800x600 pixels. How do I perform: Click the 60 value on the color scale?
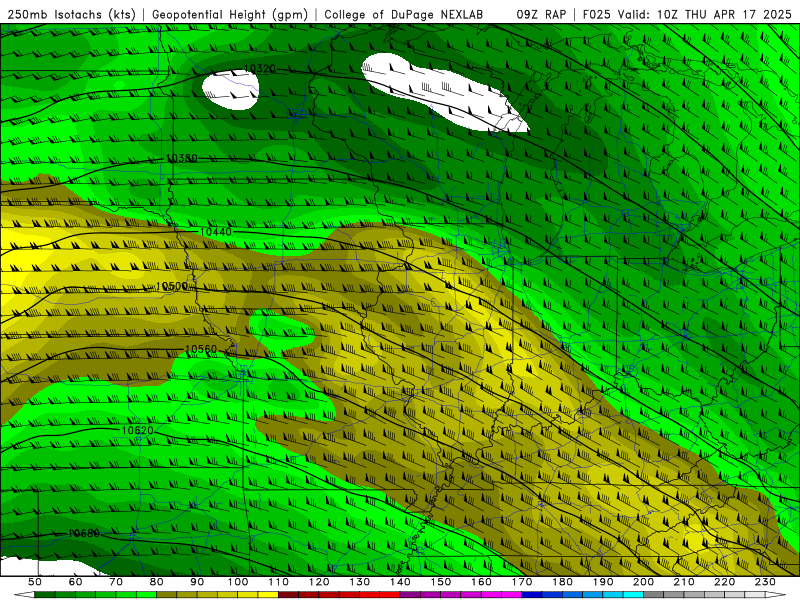pos(75,582)
